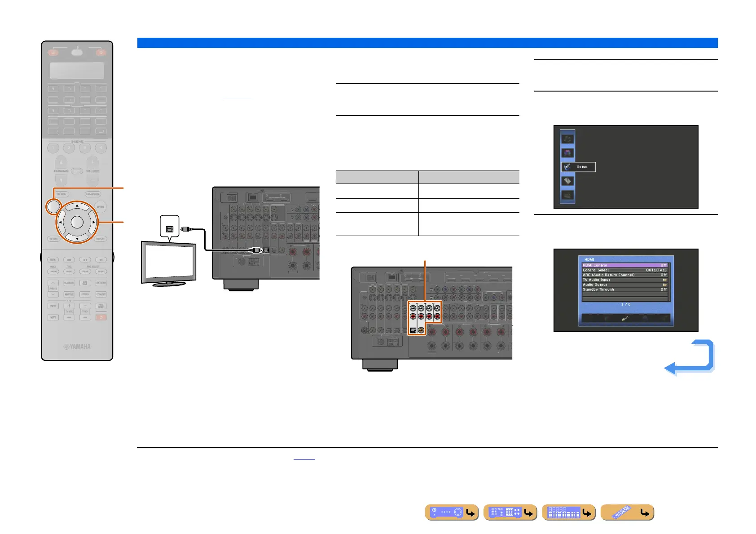
Task: Click the HDMI cable icon in Setup bar
Action: click(625, 319)
